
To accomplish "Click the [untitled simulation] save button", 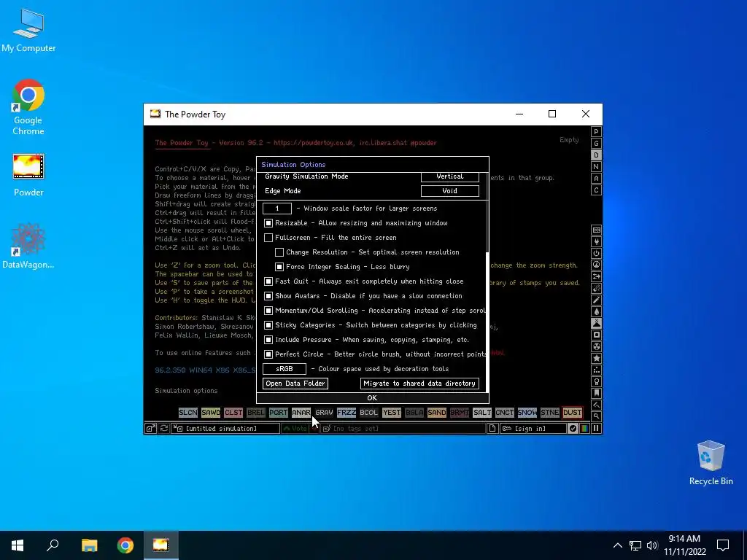I will tap(226, 429).
